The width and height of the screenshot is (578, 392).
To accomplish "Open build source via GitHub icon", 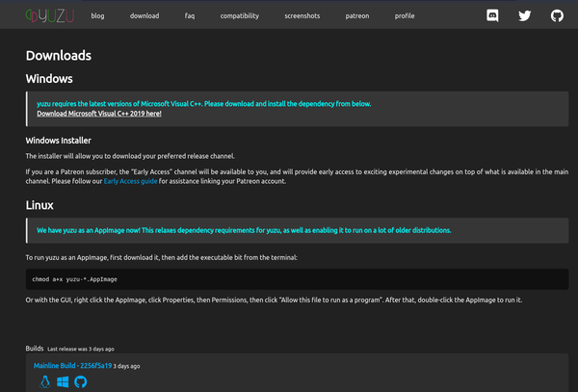I will (80, 381).
